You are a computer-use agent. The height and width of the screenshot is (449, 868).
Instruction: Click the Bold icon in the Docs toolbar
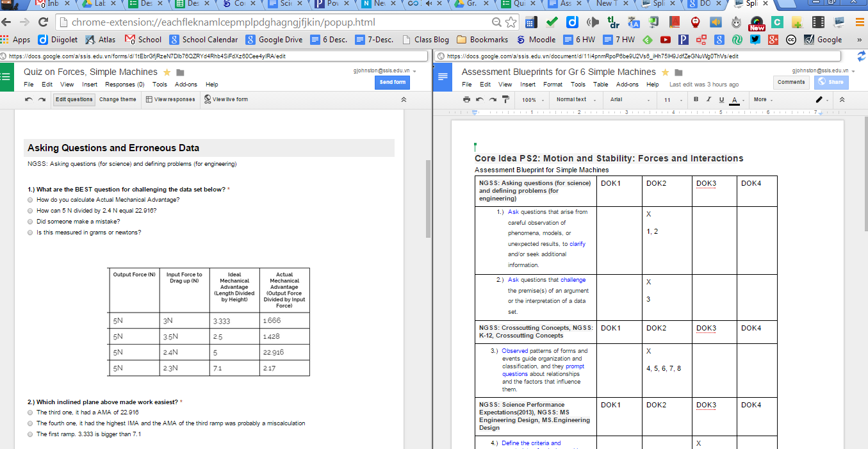click(695, 99)
